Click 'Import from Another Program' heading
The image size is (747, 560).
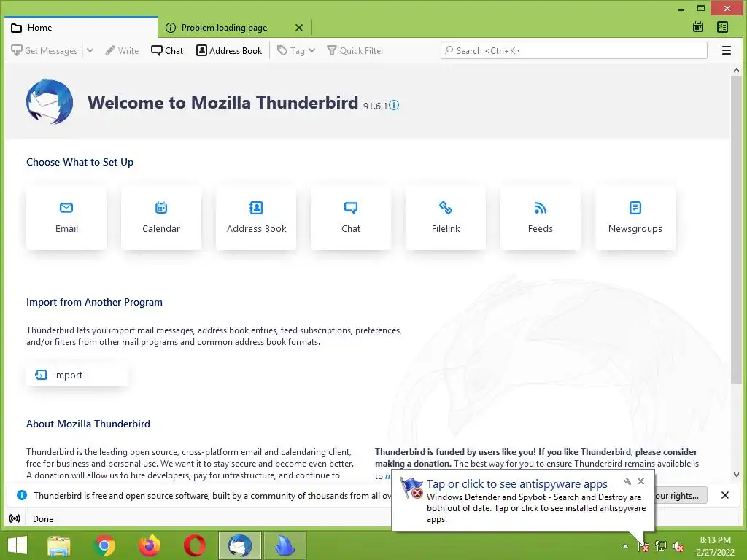pyautogui.click(x=94, y=302)
